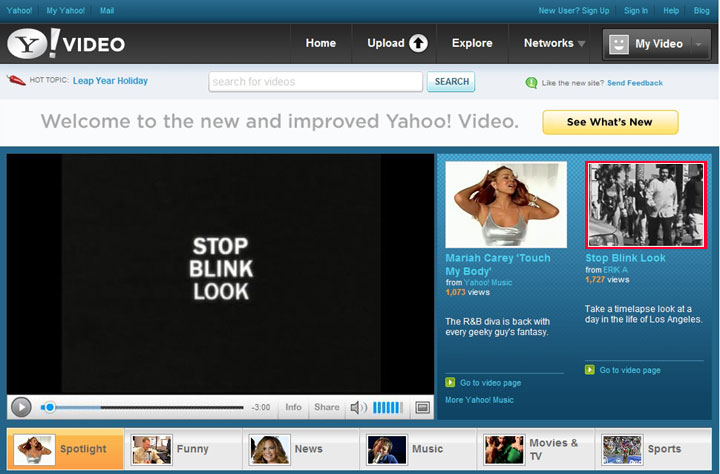The image size is (720, 474).
Task: Click the Send Feedback link
Action: 635,83
